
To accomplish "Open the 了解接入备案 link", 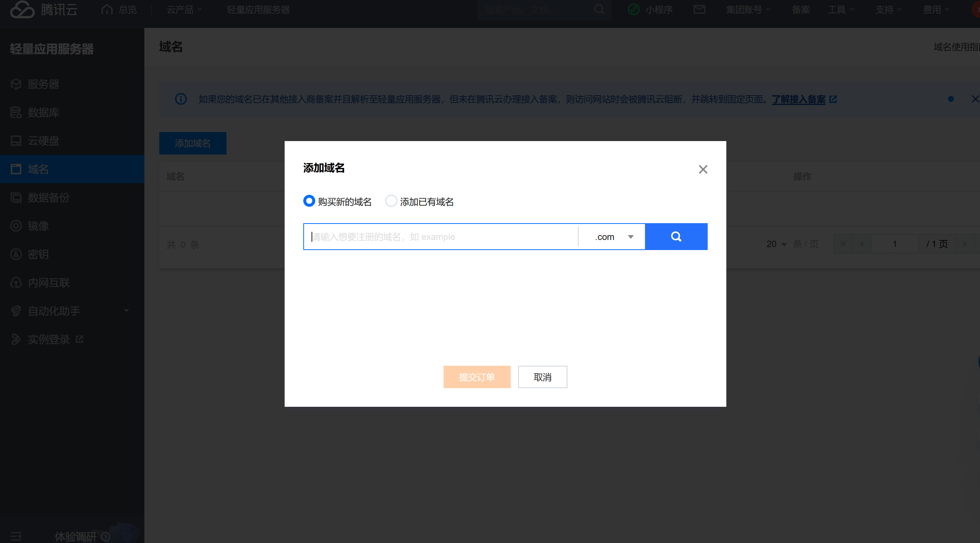I will click(799, 99).
